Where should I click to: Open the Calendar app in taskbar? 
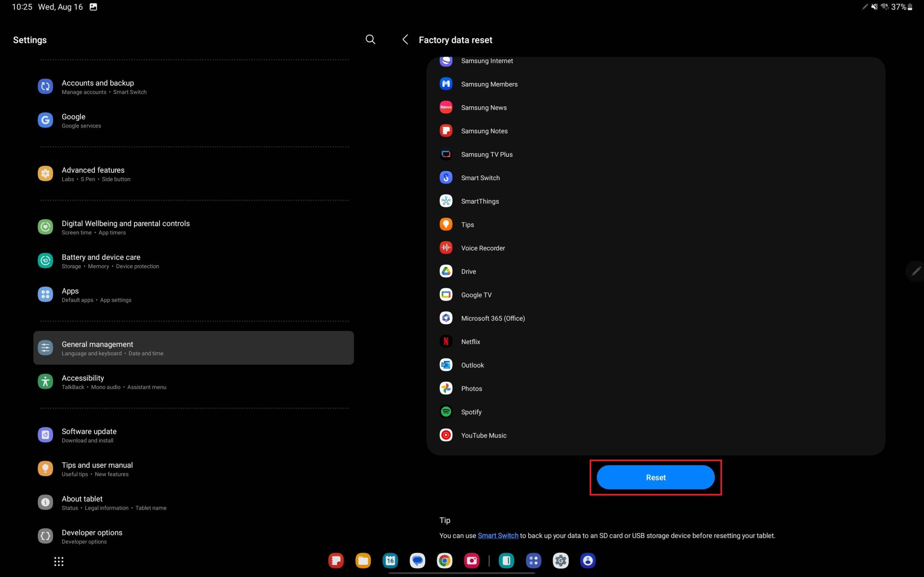point(390,561)
